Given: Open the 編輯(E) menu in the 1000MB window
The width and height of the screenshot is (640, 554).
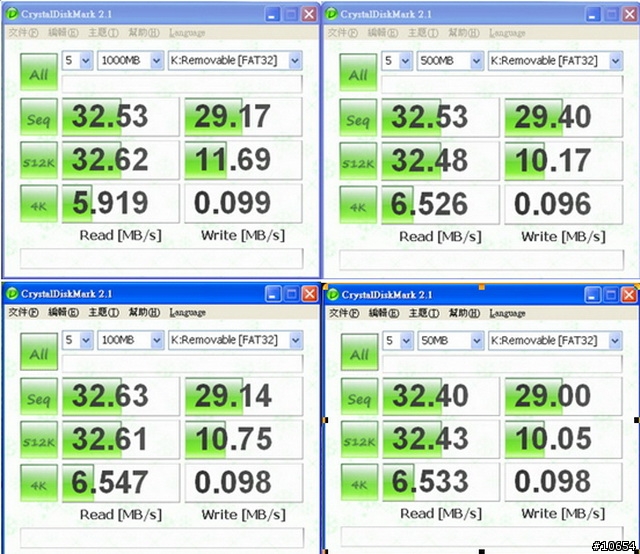Looking at the screenshot, I should click(x=63, y=33).
